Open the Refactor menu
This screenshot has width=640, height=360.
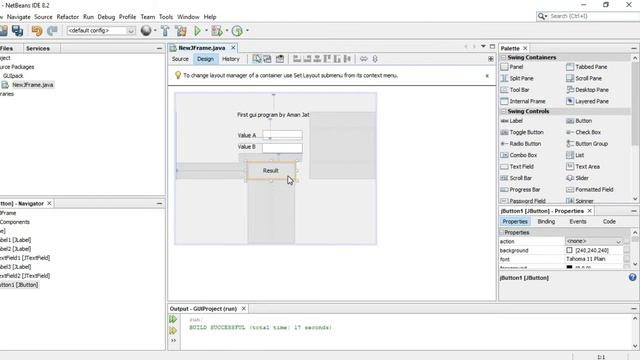point(67,17)
